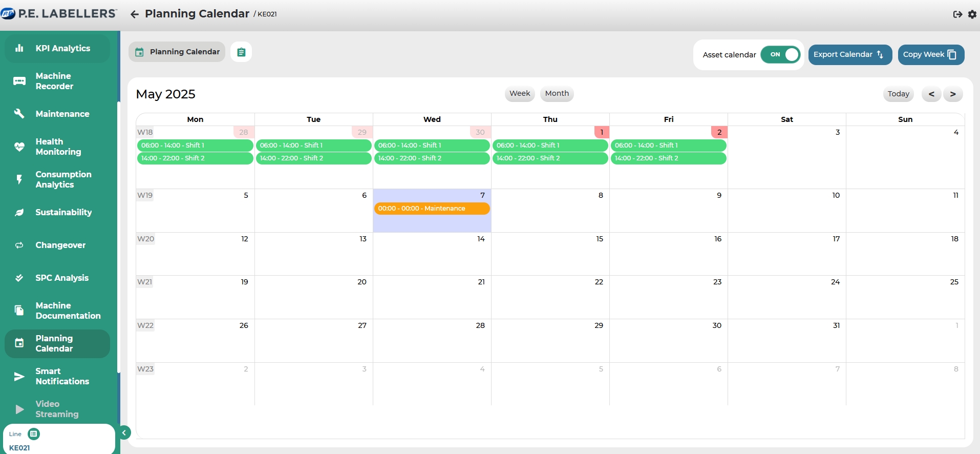This screenshot has height=454, width=980.
Task: Click the Line selector icon near KE021
Action: pyautogui.click(x=33, y=434)
